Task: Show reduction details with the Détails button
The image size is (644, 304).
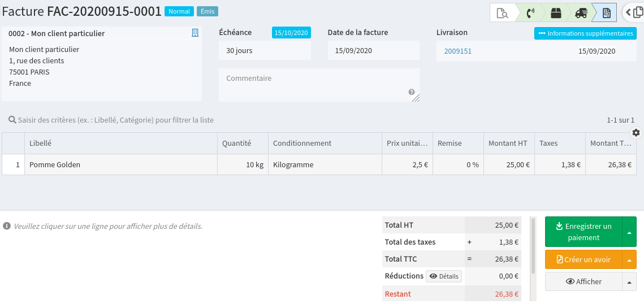Action: 444,276
